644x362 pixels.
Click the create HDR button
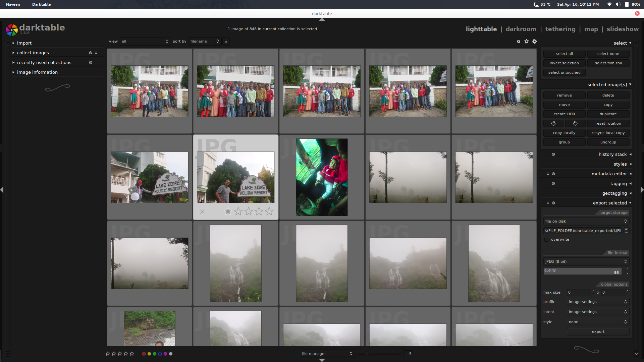(564, 114)
